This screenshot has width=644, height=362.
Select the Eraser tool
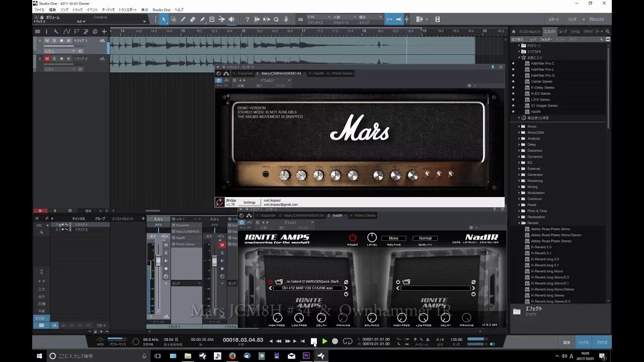[193, 19]
